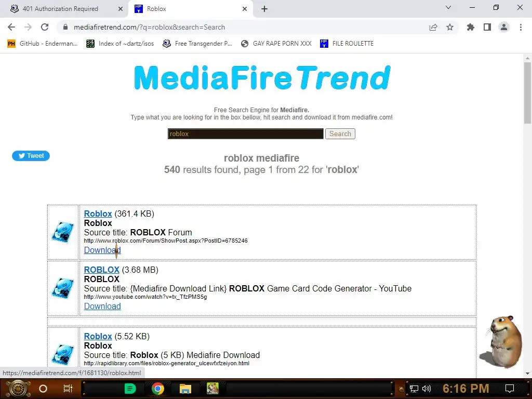
Task: Click the MediaFireTrend logo
Action: 262,77
